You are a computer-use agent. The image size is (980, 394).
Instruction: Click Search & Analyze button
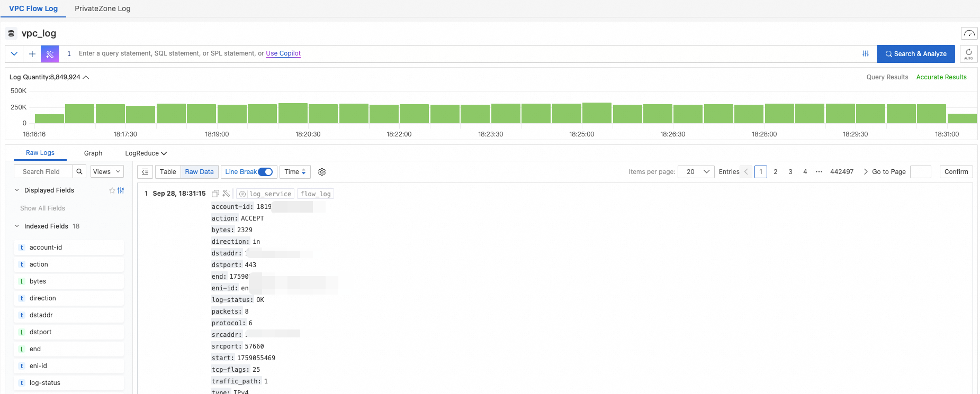pos(916,54)
